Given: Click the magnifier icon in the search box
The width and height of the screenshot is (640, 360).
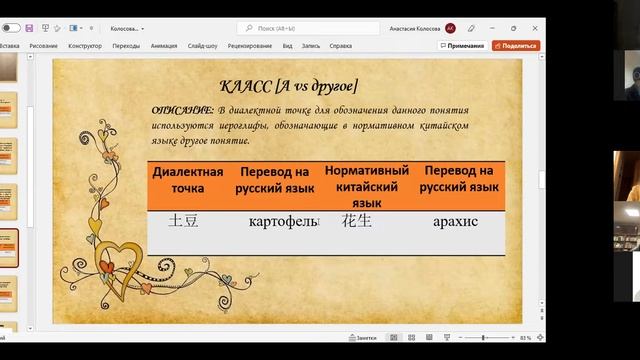Looking at the screenshot, I should tap(249, 28).
